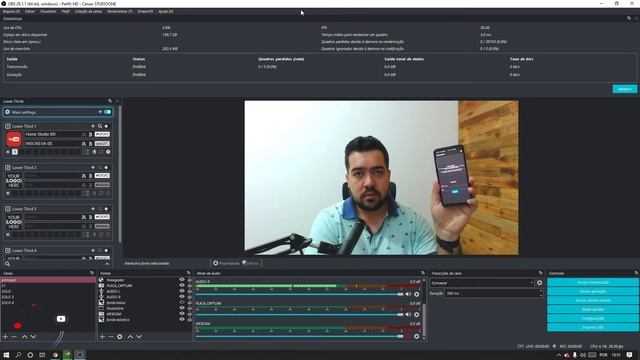The image size is (640, 360).
Task: Lock the Navegador source
Action: [x=189, y=280]
